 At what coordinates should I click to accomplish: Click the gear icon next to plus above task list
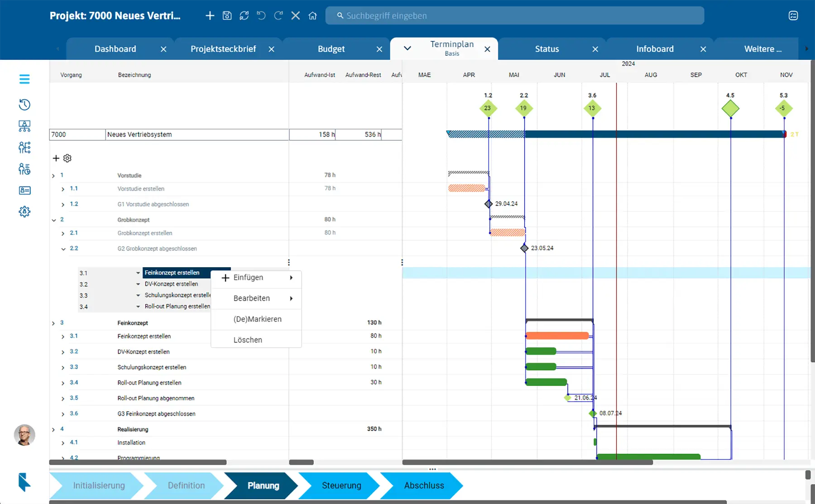coord(67,158)
